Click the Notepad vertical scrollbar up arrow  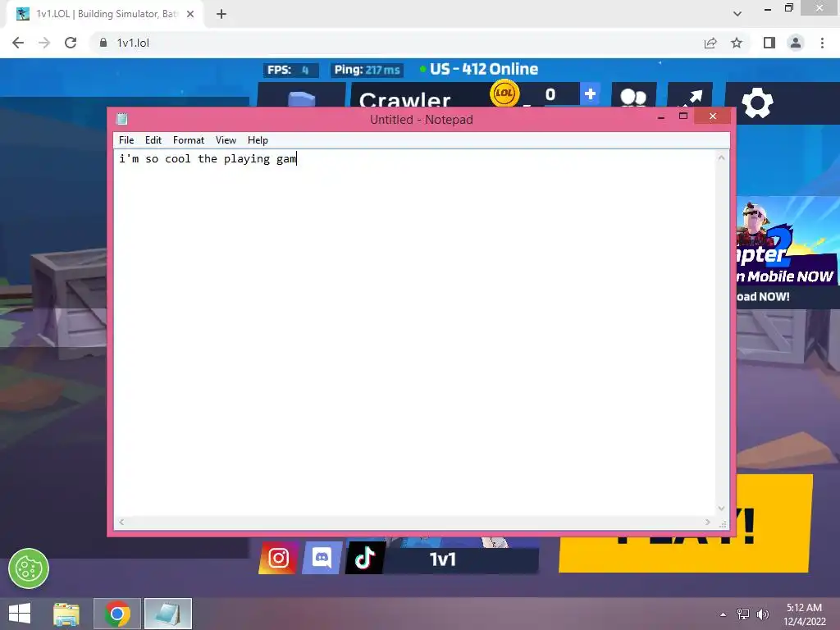point(722,157)
